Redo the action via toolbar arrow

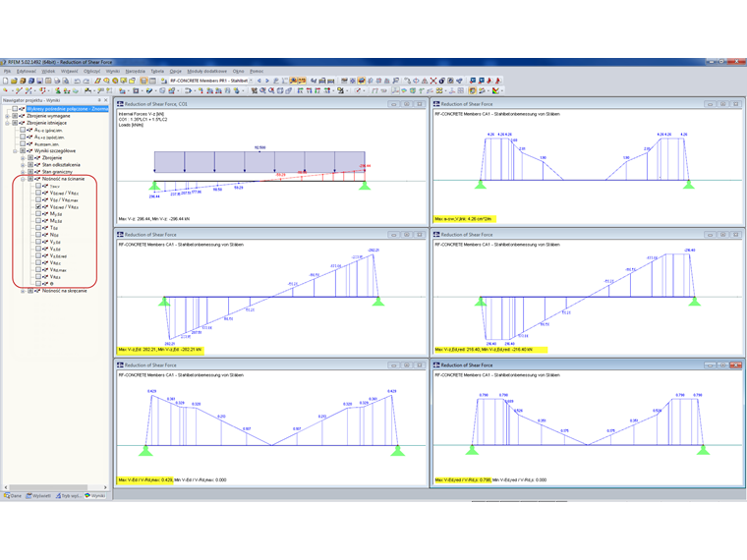pyautogui.click(x=86, y=81)
